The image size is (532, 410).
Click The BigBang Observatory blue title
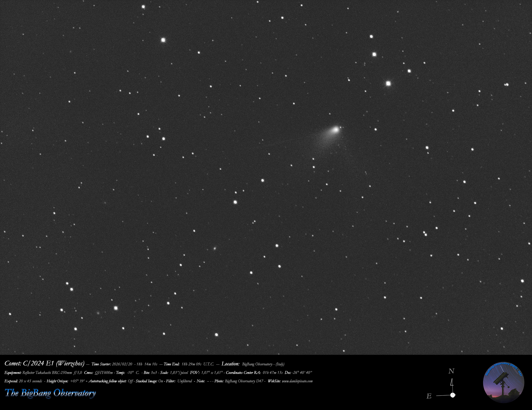pos(50,393)
